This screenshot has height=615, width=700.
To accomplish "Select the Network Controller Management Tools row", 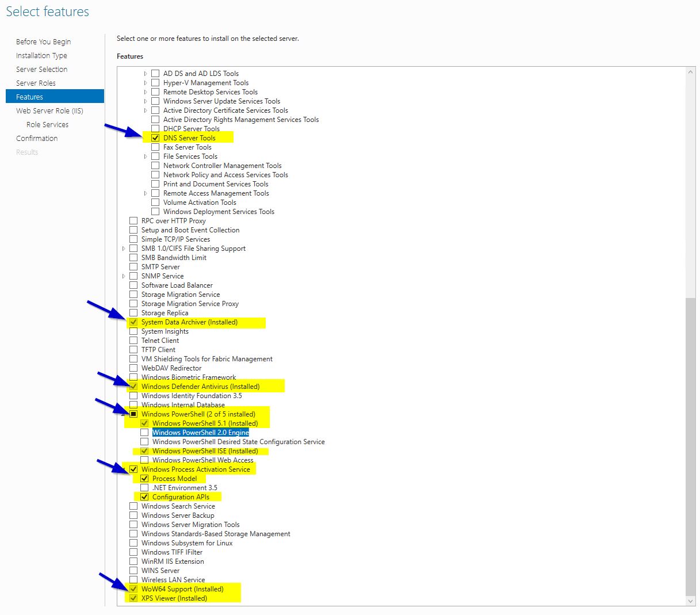I will pyautogui.click(x=223, y=166).
